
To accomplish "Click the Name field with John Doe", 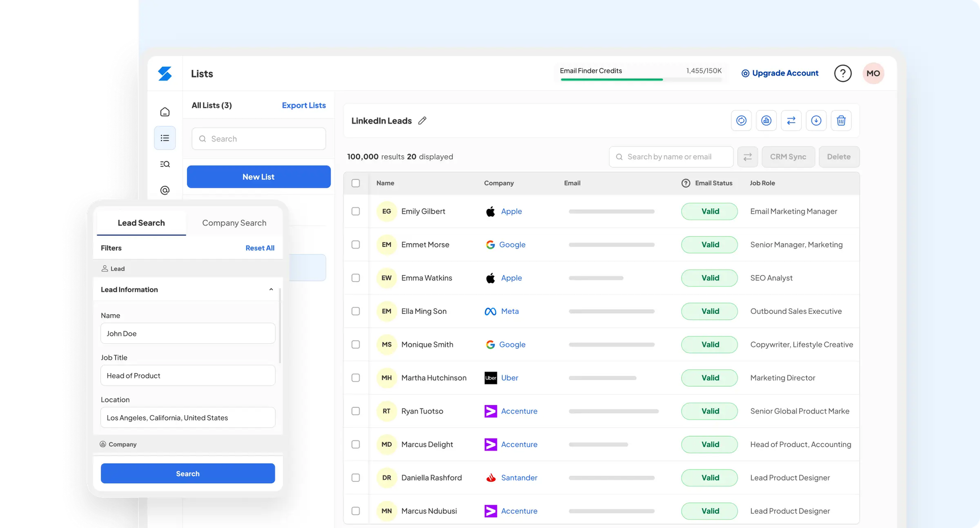I will pyautogui.click(x=188, y=333).
